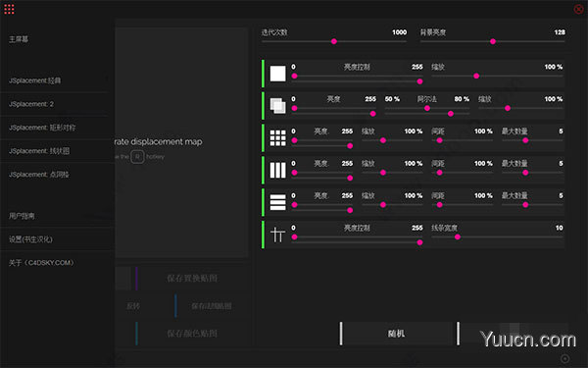
Task: Click horizontal bars row 缩放 slider handle
Action: point(383,205)
